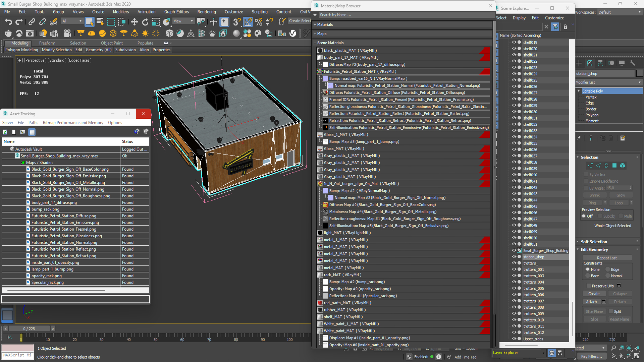This screenshot has width=644, height=362.
Task: Open the Graph Editors menu
Action: [176, 12]
